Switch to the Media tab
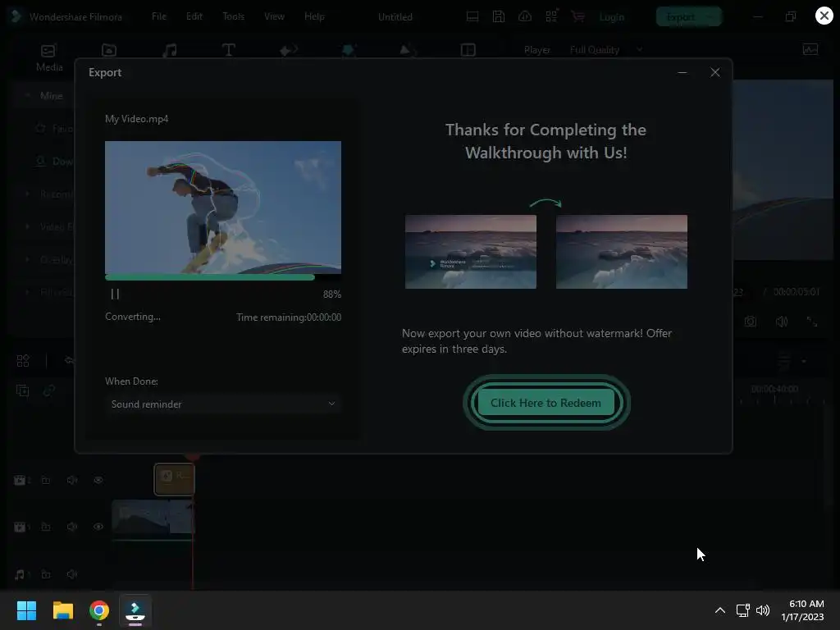Viewport: 840px width, 630px height. click(x=49, y=58)
